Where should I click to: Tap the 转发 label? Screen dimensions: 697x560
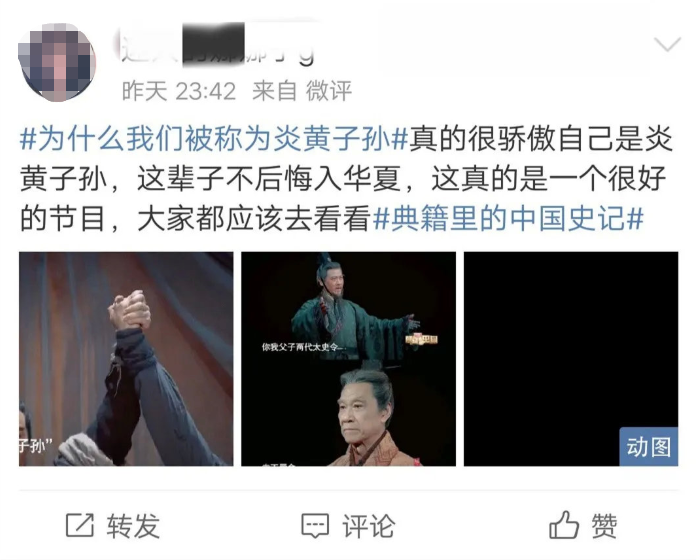(x=132, y=526)
